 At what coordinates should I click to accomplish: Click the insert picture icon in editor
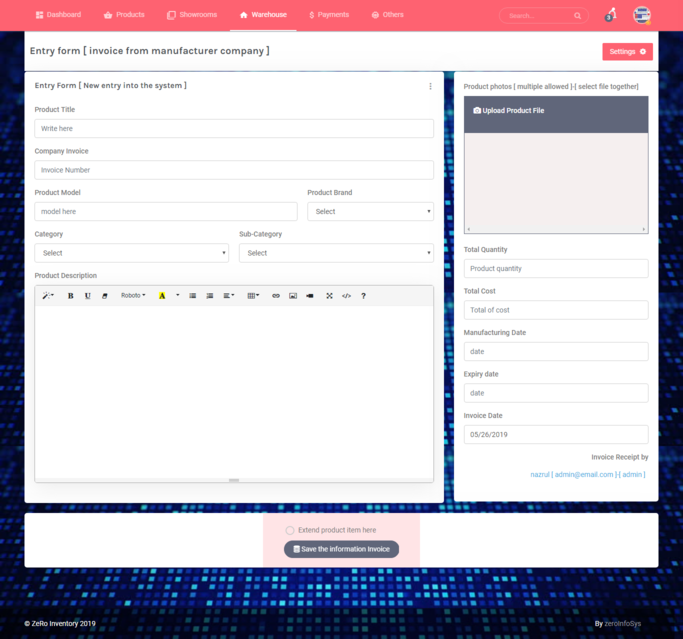[x=293, y=296]
